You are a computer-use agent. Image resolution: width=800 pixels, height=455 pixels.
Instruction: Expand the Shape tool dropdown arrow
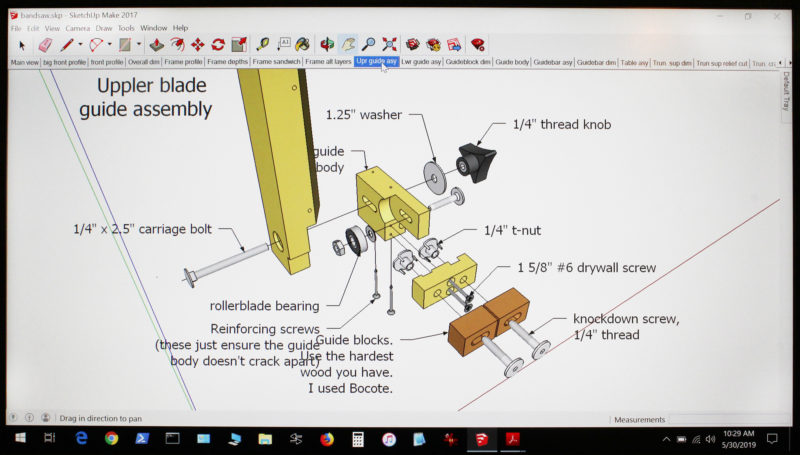click(x=139, y=45)
